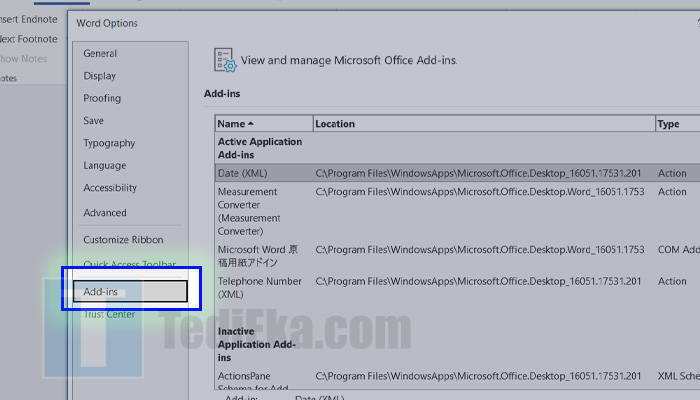This screenshot has height=400, width=700.
Task: Select Accessibility in the sidebar
Action: [110, 188]
